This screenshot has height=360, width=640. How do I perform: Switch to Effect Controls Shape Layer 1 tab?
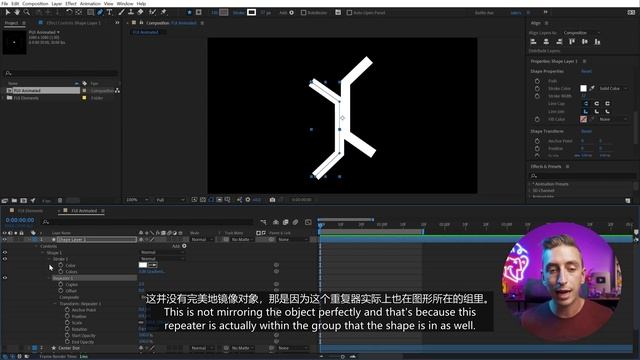click(x=73, y=23)
